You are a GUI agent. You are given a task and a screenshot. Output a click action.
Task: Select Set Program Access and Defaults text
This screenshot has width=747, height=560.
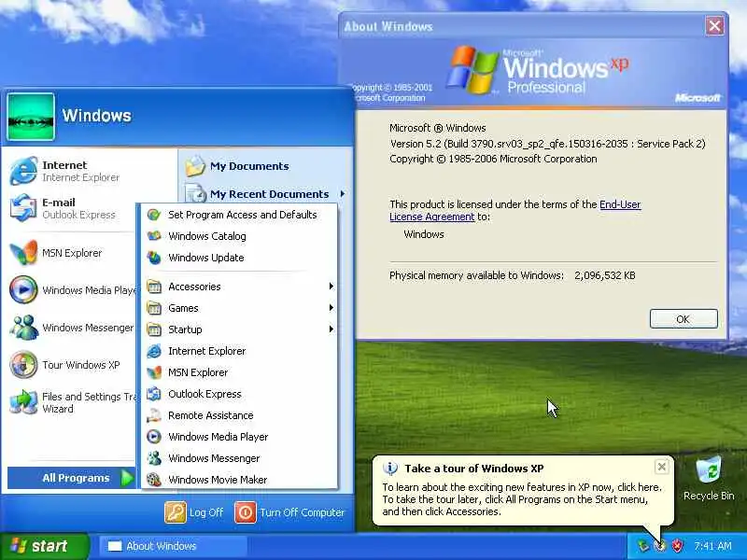click(243, 215)
